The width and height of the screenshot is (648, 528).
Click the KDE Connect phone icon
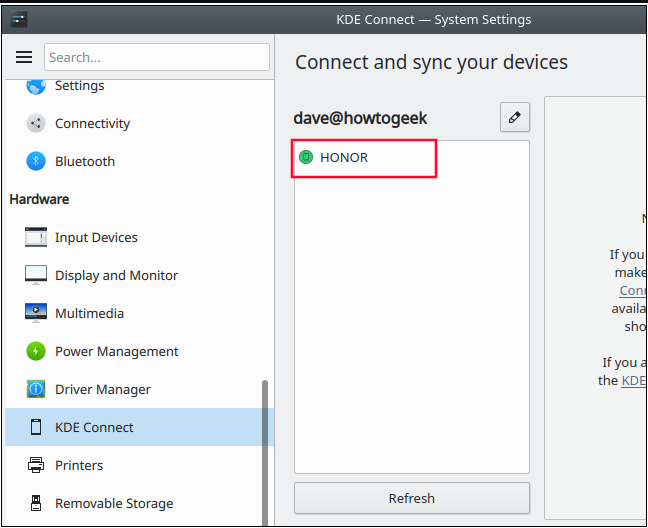(36, 427)
